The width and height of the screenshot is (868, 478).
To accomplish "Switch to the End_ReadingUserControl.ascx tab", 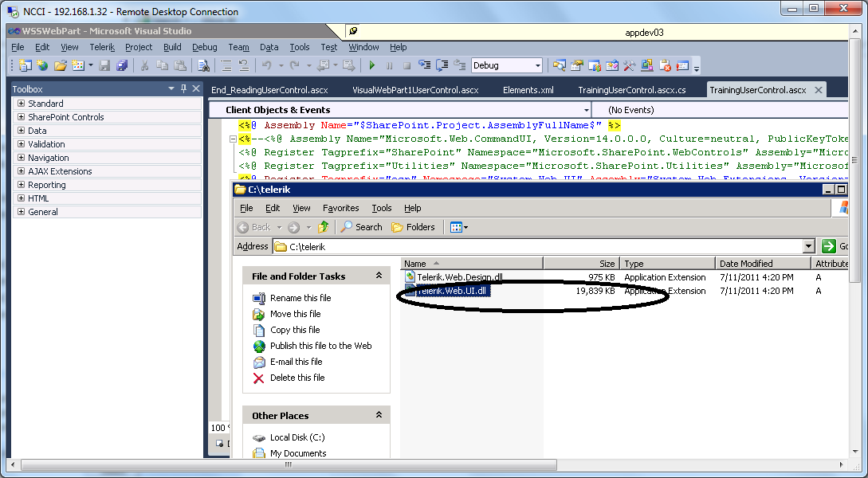I will click(269, 89).
